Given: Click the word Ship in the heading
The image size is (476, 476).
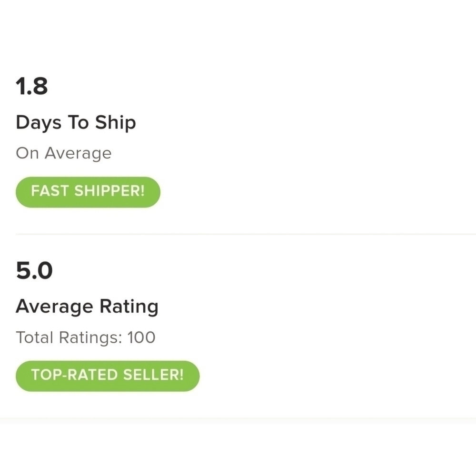Looking at the screenshot, I should point(115,123).
